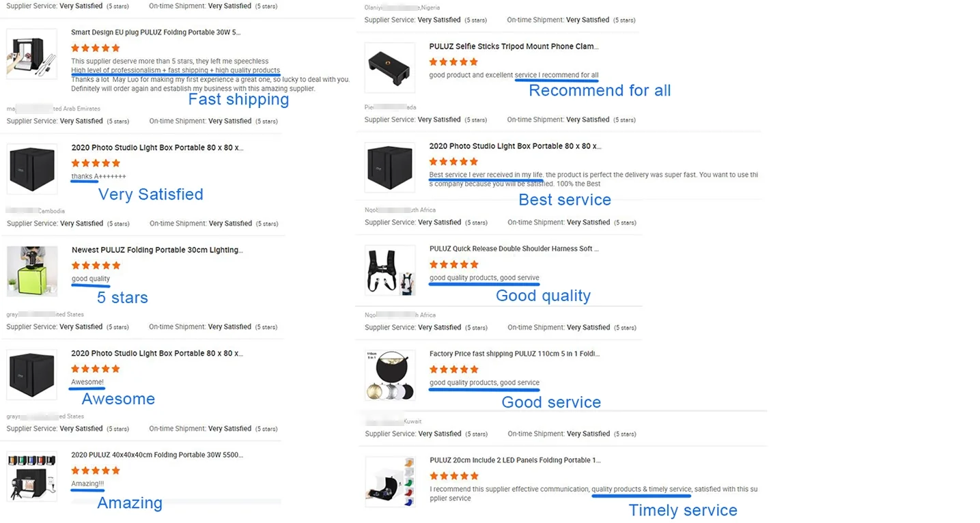Viewport: 980px width, 523px height.
Task: Click "PULUZ 20cm Include 2 LED Panels" title
Action: point(515,460)
